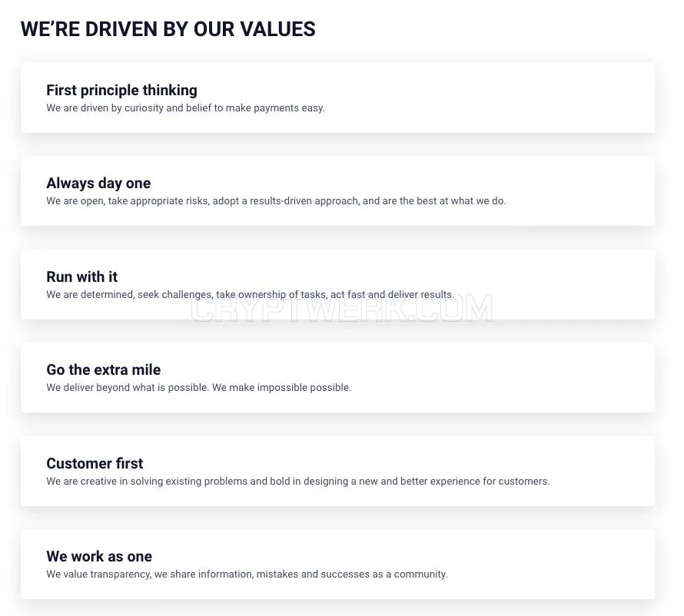Open the "Always day one" card title
The width and height of the screenshot is (684, 616).
coord(98,183)
